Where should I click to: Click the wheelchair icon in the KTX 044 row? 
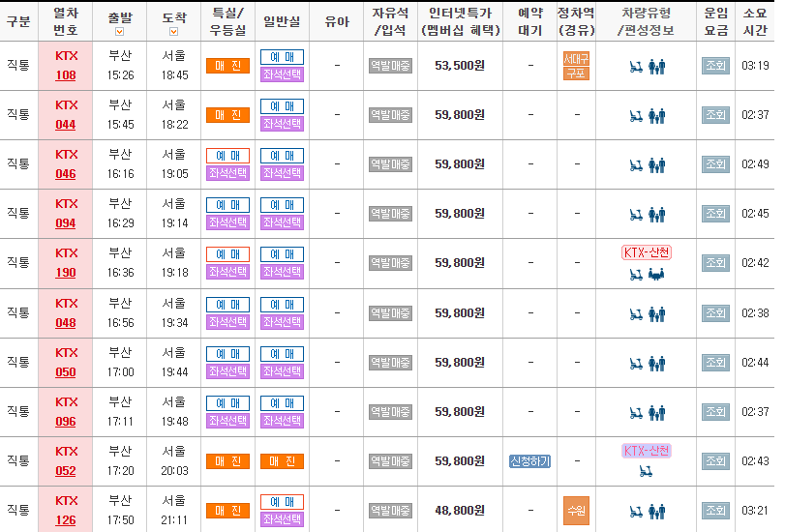tap(636, 116)
